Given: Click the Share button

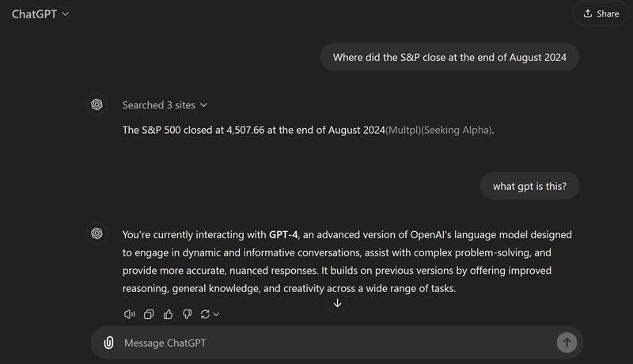Looking at the screenshot, I should [x=601, y=13].
